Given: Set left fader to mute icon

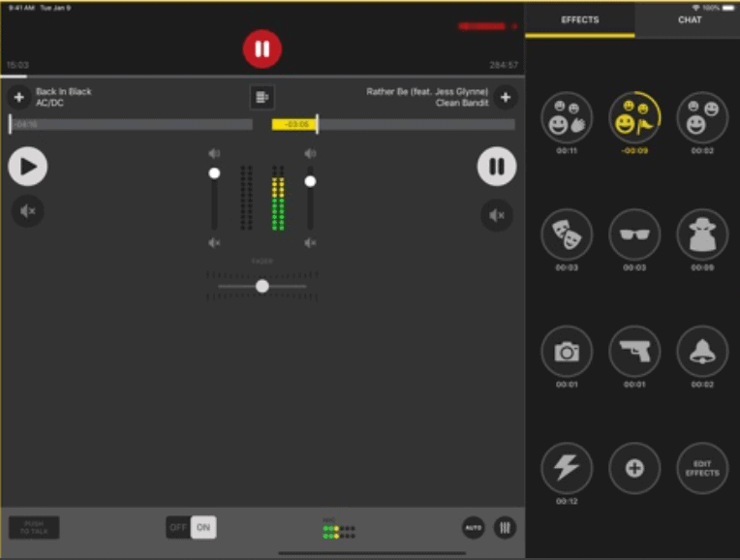Looking at the screenshot, I should [x=214, y=242].
